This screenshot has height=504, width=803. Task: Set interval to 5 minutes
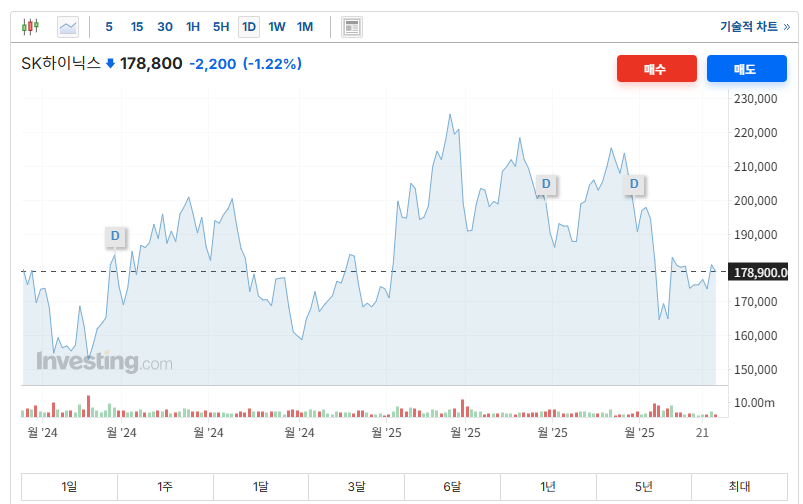(109, 27)
